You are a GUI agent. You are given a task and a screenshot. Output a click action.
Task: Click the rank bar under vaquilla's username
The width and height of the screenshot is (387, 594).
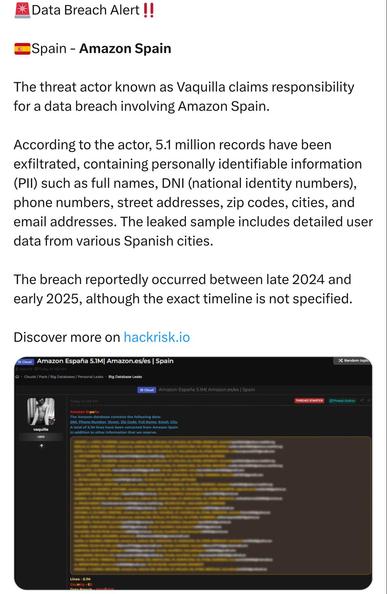point(41,437)
